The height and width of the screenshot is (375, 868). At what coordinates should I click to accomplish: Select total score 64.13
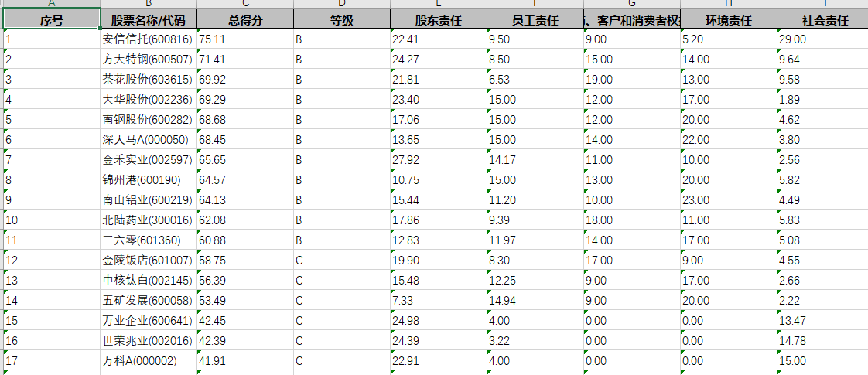245,199
